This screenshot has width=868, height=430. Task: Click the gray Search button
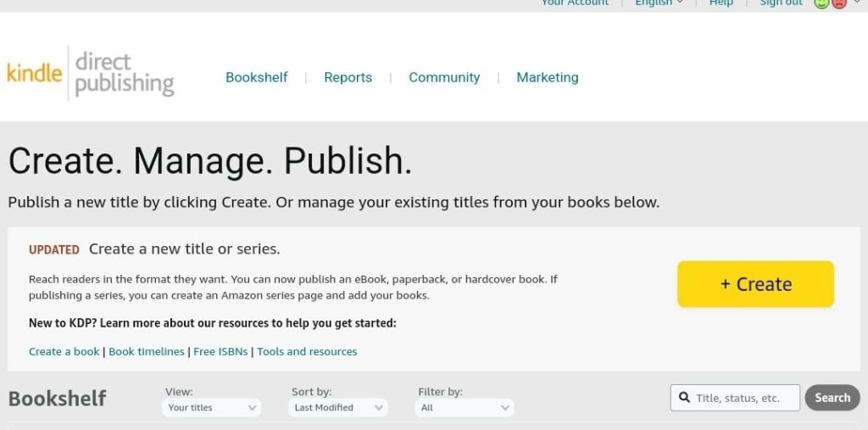(832, 398)
